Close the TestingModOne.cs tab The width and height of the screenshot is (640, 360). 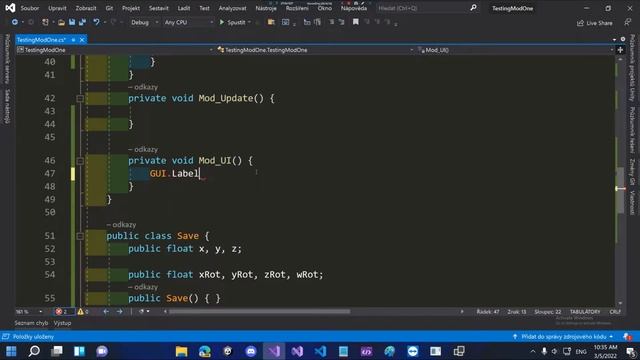point(82,40)
